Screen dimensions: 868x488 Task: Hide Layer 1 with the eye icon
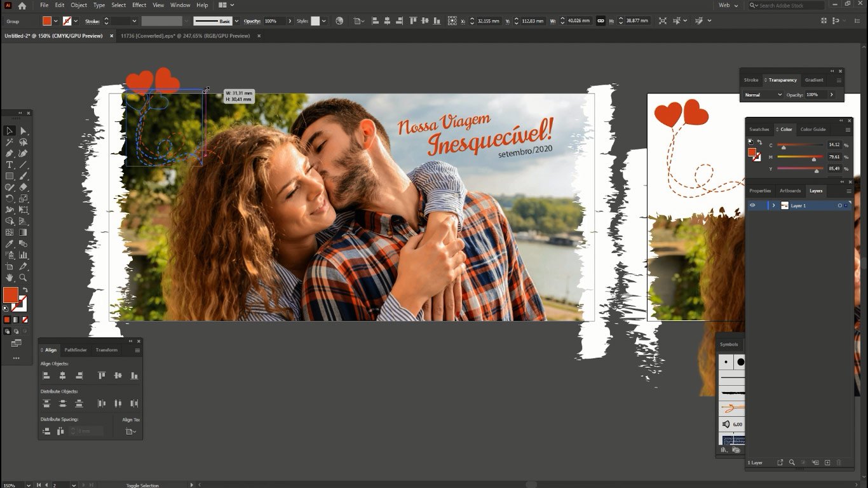click(752, 206)
